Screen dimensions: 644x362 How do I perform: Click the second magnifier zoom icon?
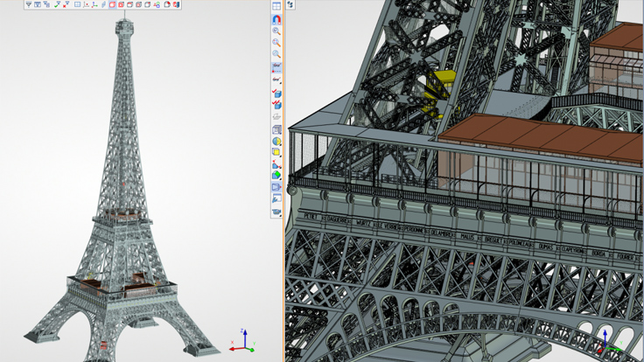click(276, 42)
